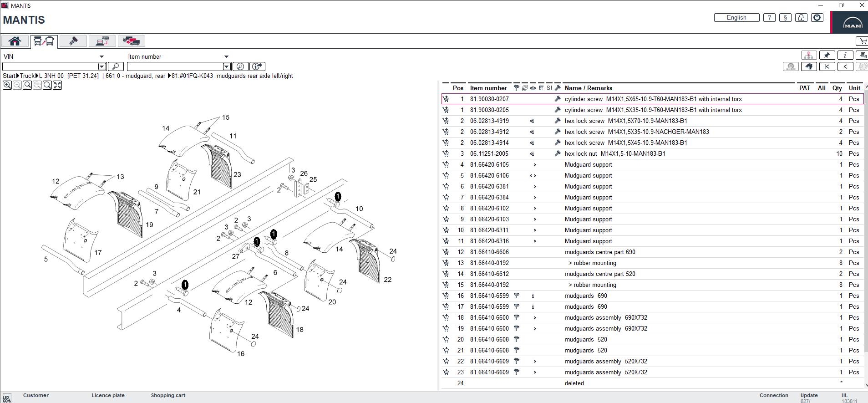
Task: Fit the diagram to full view
Action: pos(57,85)
